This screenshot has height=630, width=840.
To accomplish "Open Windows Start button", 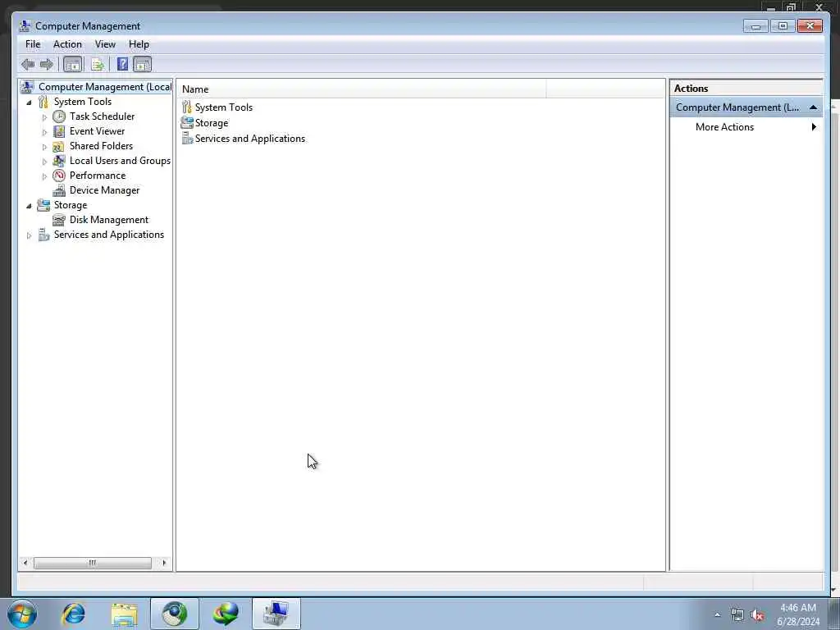I will coord(22,614).
